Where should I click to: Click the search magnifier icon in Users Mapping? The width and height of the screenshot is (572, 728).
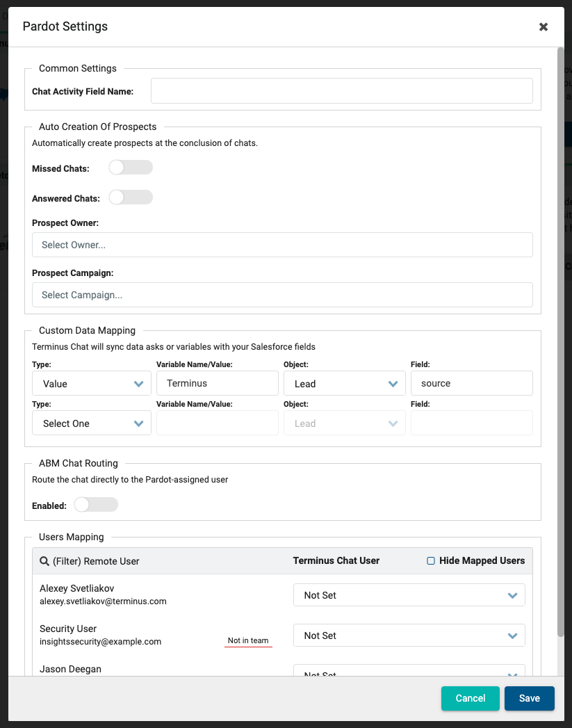coord(44,561)
